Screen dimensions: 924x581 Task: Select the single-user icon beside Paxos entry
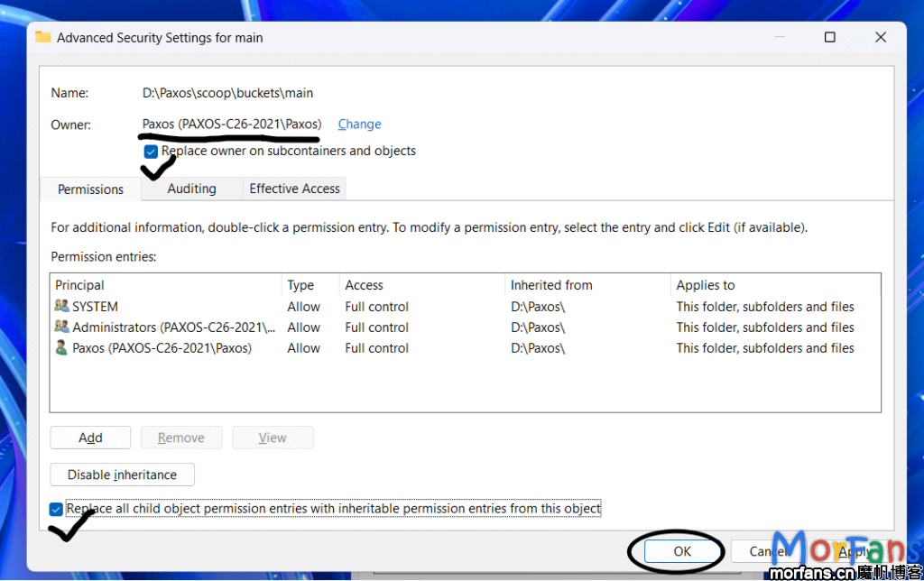[61, 348]
